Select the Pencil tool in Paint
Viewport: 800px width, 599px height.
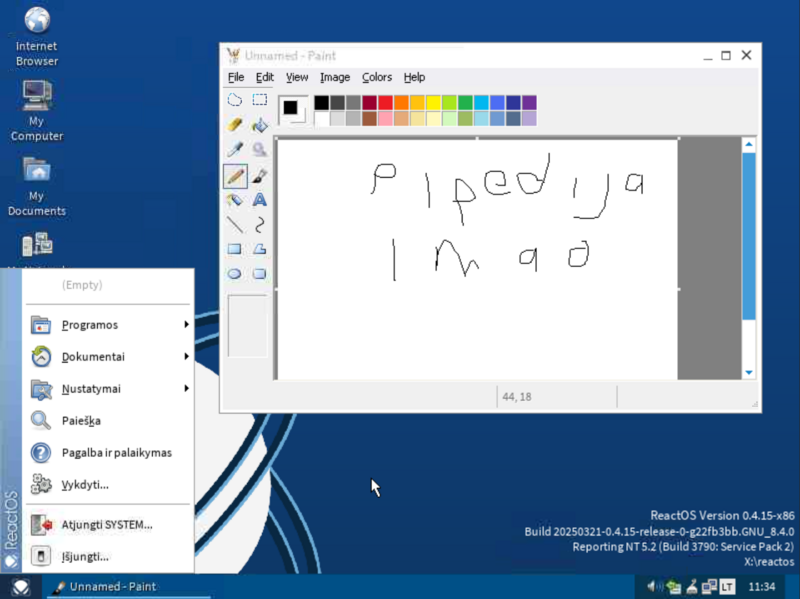click(235, 175)
